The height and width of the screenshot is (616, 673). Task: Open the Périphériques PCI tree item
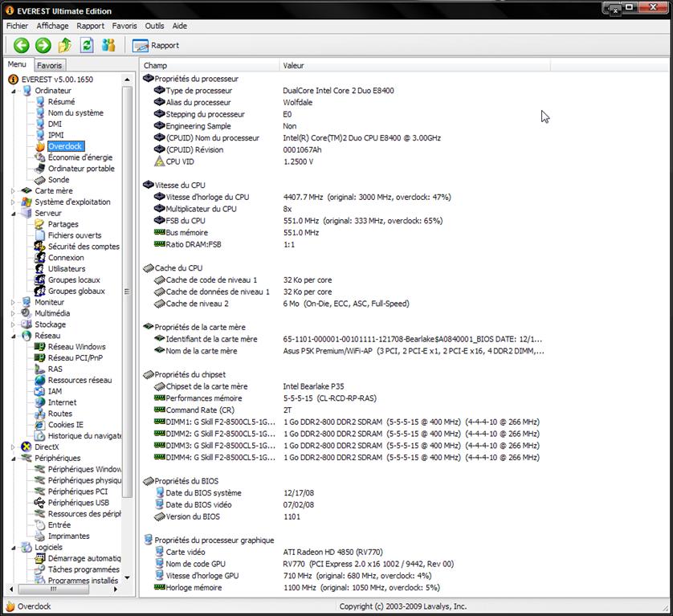pyautogui.click(x=78, y=492)
